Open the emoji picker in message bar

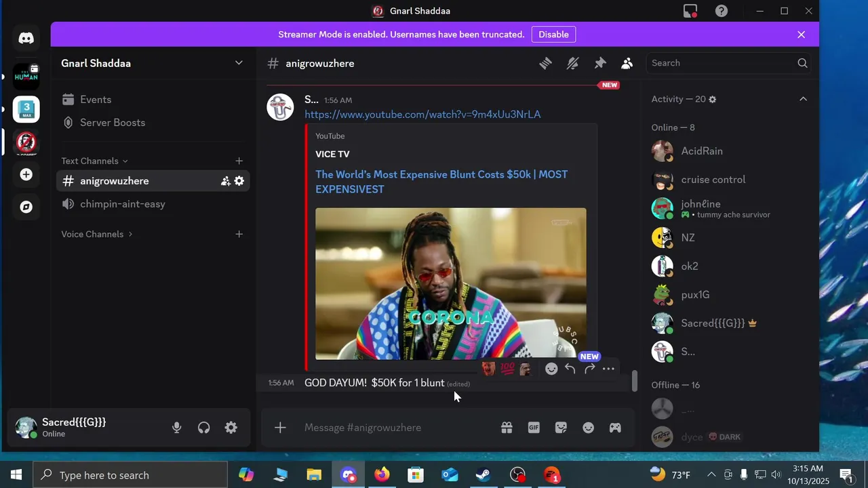588,428
